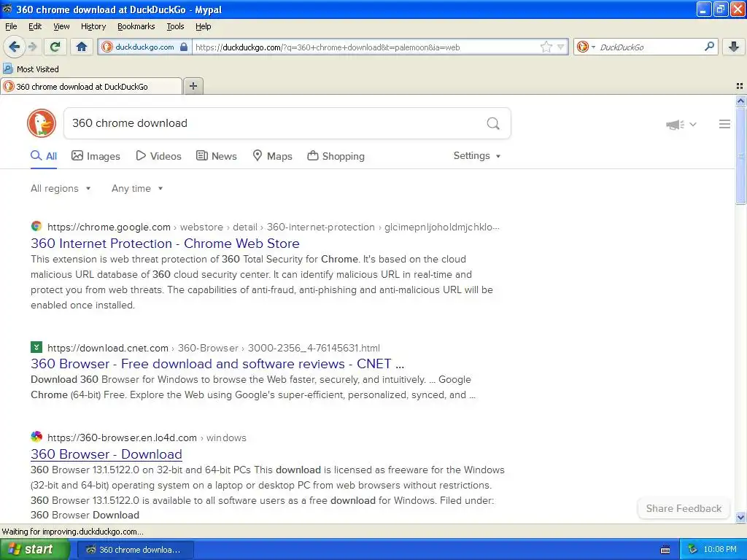Expand the chevron next to megaphone
This screenshot has width=747, height=560.
(693, 124)
